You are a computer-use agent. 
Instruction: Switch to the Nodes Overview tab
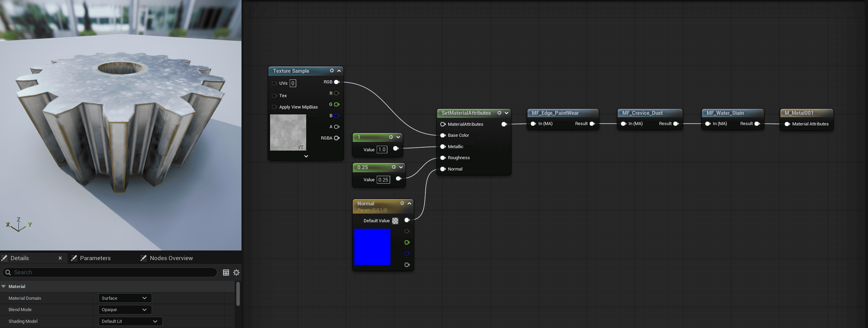171,258
